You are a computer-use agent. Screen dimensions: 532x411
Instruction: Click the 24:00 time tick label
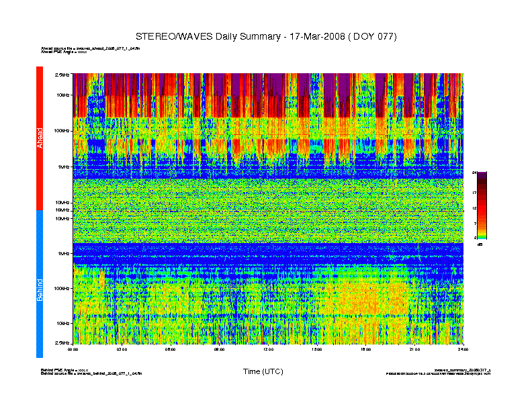tap(463, 349)
